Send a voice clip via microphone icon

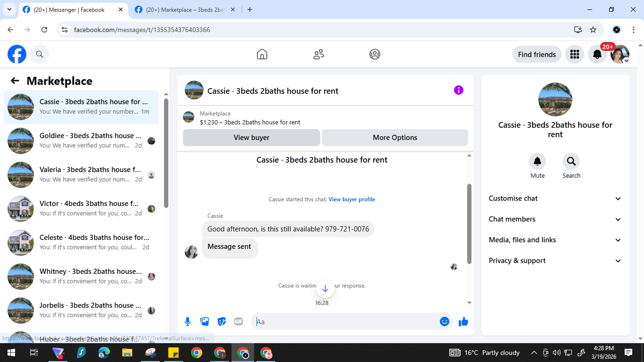[x=188, y=321]
